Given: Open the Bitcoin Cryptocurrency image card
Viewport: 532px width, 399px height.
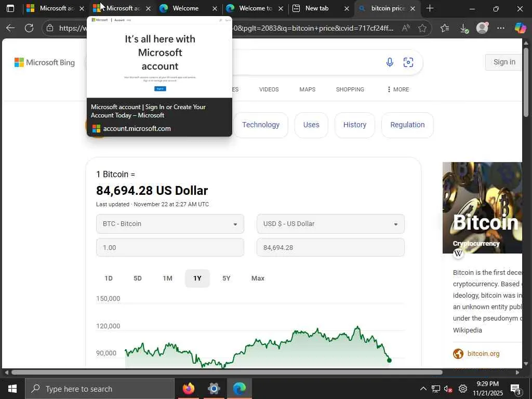Looking at the screenshot, I should tap(482, 208).
